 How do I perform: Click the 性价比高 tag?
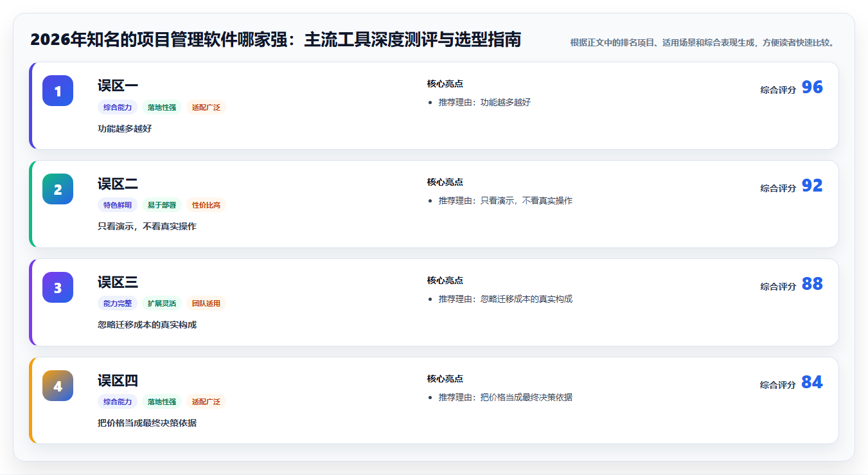[206, 206]
